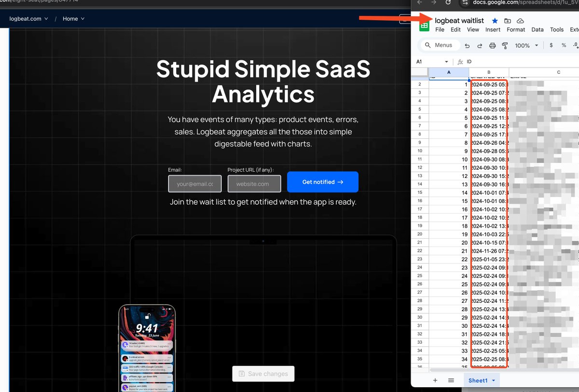Open the name box dropdown arrow
Screen dimensions: 579x392
(x=447, y=62)
